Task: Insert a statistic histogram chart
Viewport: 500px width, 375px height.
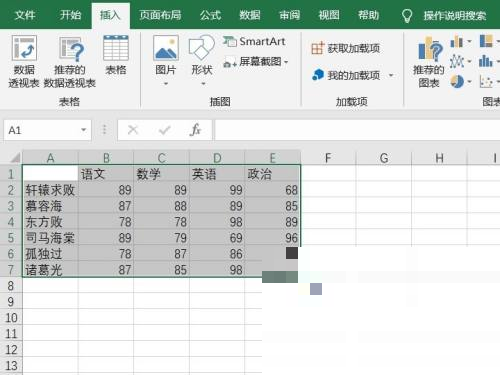Action: (486, 61)
